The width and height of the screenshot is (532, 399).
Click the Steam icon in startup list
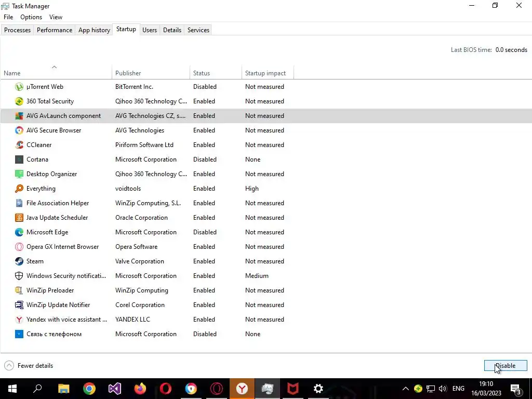pos(19,261)
